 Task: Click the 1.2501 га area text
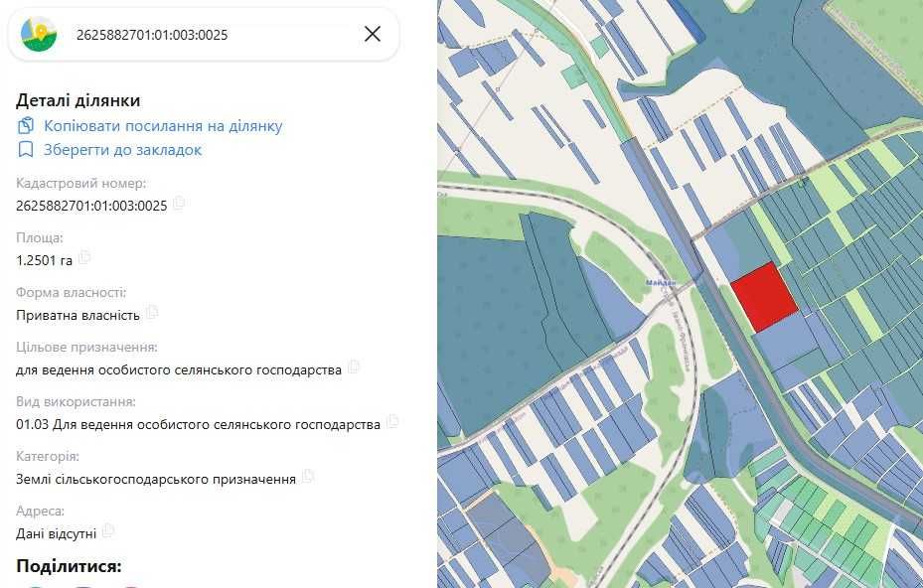click(44, 260)
